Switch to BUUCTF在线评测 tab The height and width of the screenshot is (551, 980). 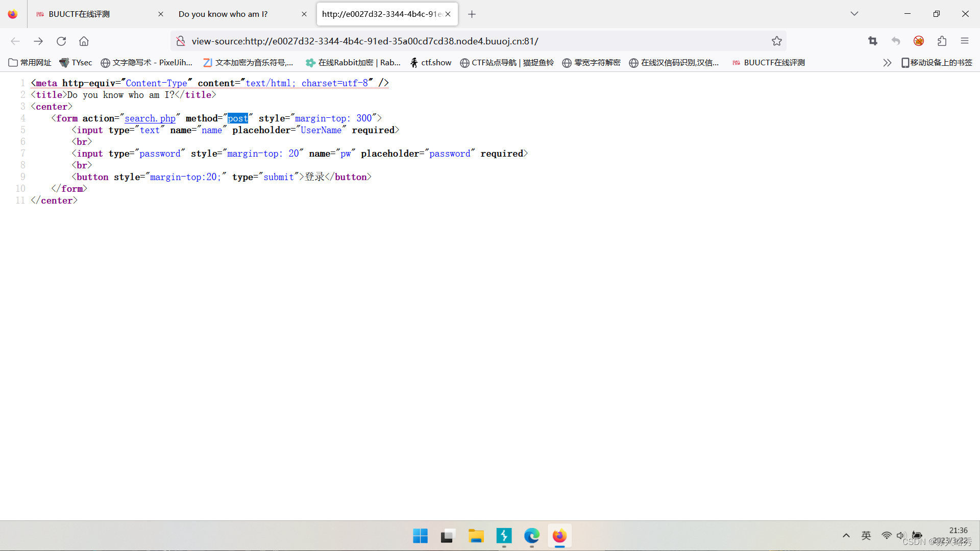pyautogui.click(x=92, y=14)
